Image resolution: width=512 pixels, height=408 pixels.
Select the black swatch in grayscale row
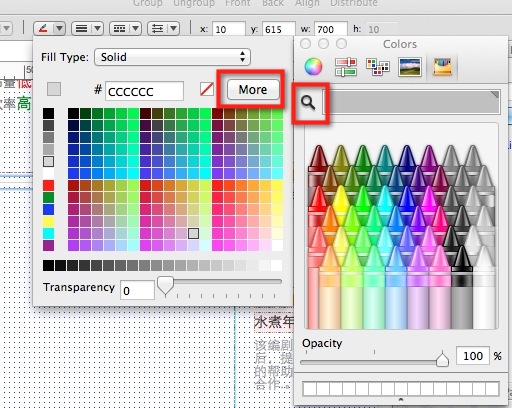[48, 265]
